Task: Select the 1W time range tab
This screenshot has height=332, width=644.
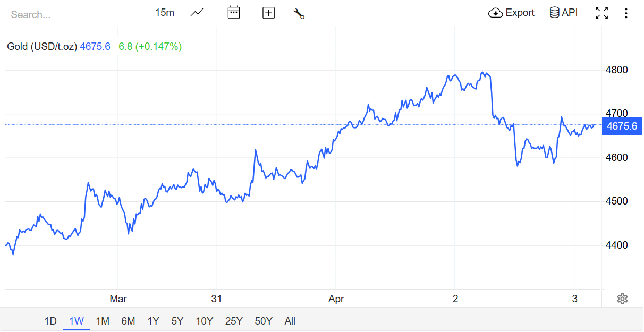Action: coord(77,321)
